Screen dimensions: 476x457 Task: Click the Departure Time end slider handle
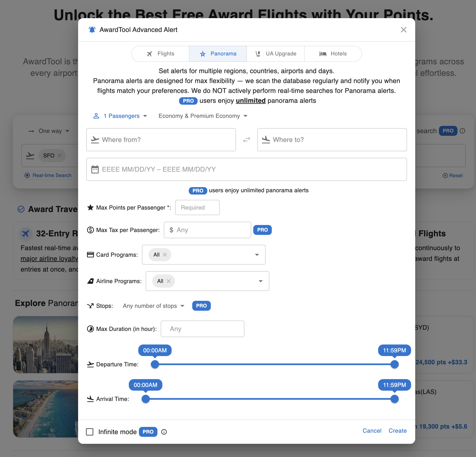(394, 364)
